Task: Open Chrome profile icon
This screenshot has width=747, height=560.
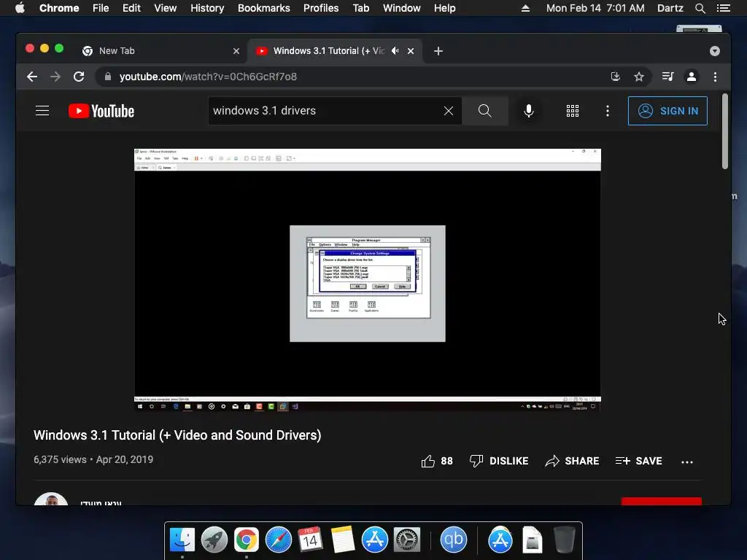Action: pyautogui.click(x=692, y=77)
